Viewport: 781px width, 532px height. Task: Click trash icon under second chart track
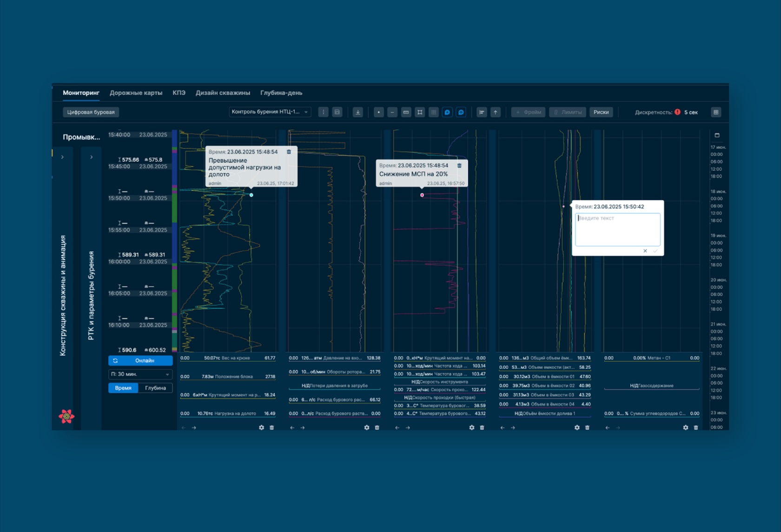point(377,427)
